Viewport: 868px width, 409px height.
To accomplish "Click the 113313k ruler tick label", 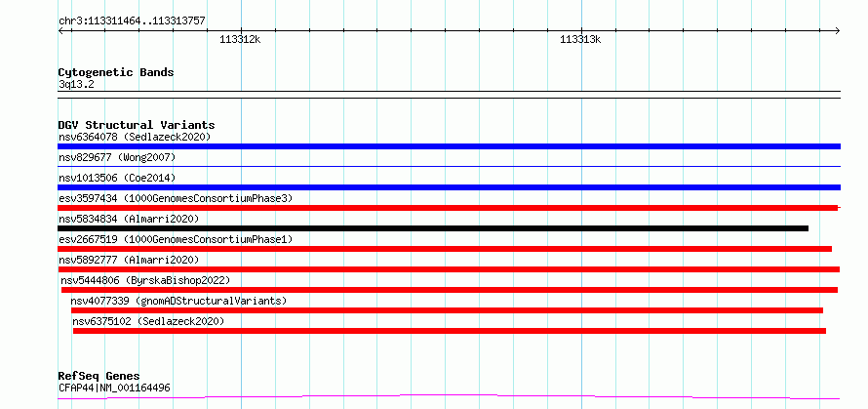I will (x=580, y=39).
